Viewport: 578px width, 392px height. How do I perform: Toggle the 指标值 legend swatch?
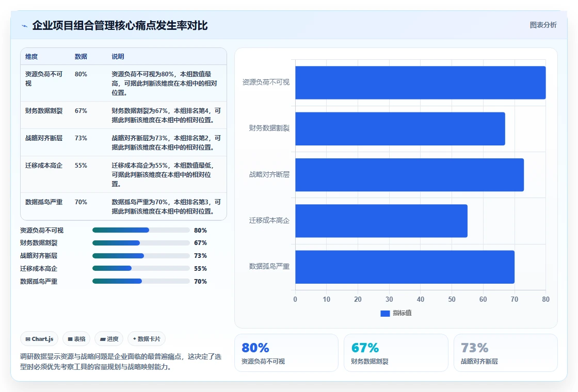[385, 313]
